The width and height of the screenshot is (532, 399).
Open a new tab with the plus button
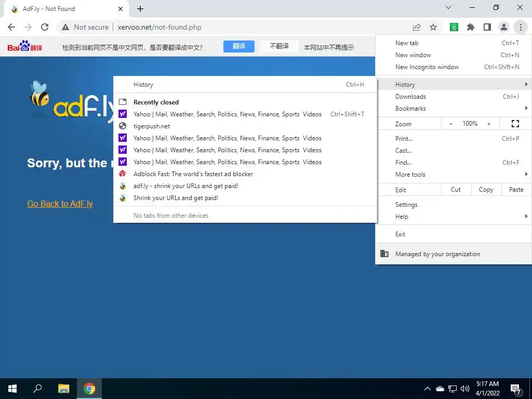pyautogui.click(x=140, y=9)
